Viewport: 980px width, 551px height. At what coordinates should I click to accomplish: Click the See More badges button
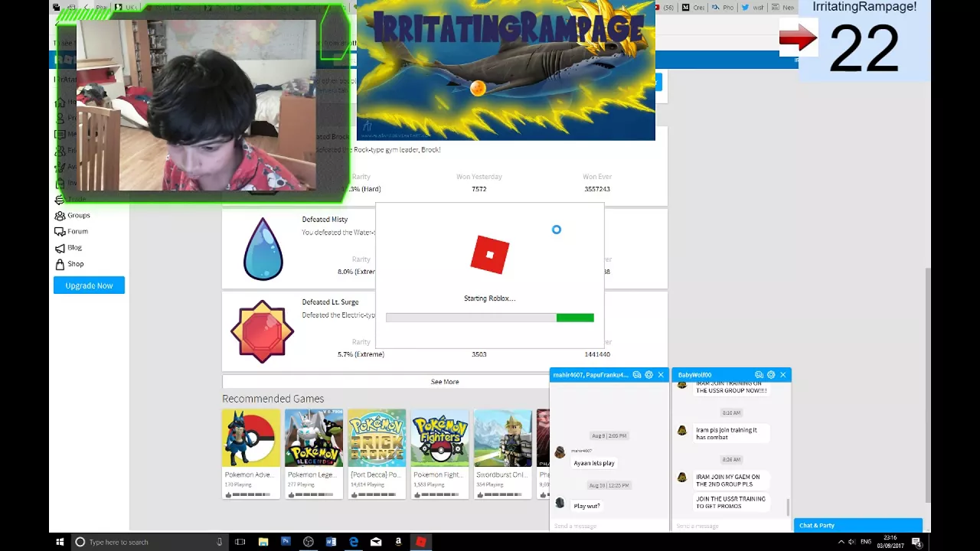point(445,382)
